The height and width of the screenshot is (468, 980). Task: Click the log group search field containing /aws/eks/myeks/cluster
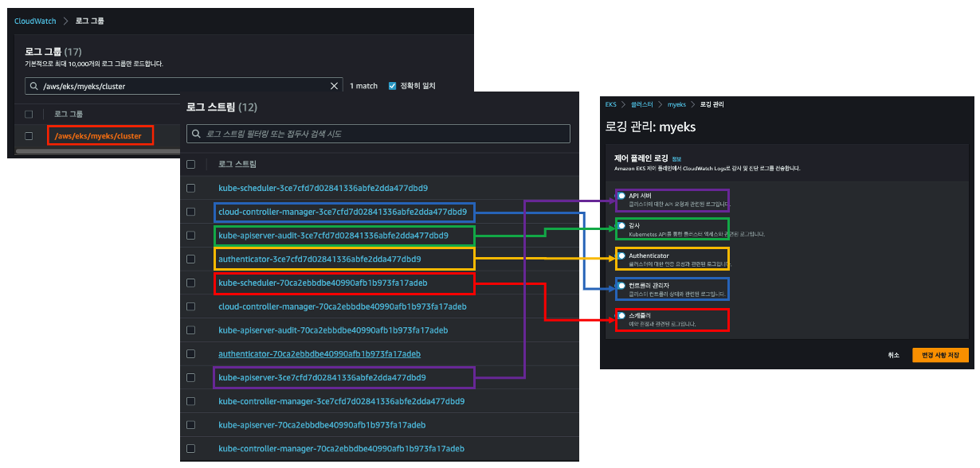coord(183,86)
